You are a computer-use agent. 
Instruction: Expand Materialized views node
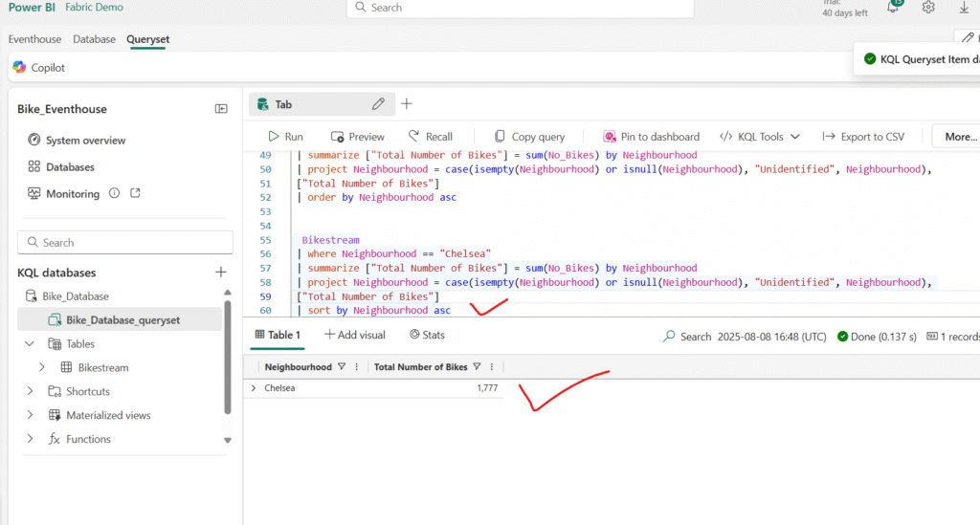(x=30, y=414)
